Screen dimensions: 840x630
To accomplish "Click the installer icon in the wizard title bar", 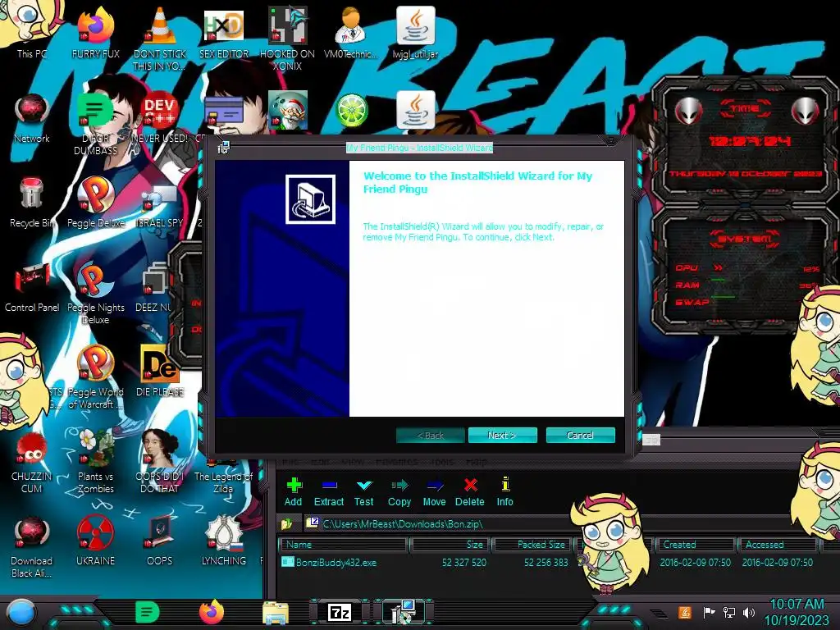I will click(223, 148).
